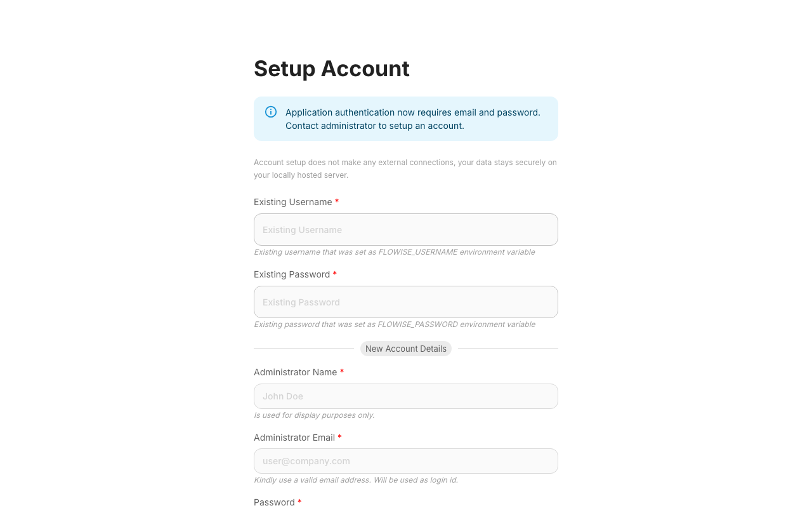Image resolution: width=812 pixels, height=508 pixels.
Task: Click the valid email address helper text
Action: coord(355,480)
